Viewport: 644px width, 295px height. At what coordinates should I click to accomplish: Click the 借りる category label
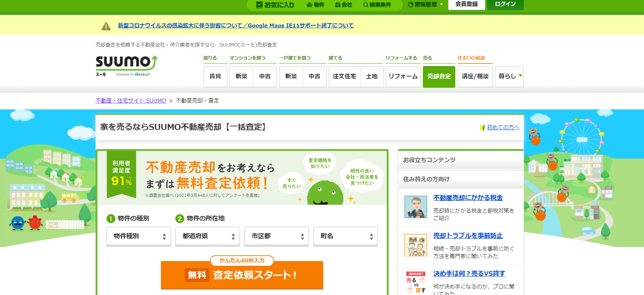(210, 58)
